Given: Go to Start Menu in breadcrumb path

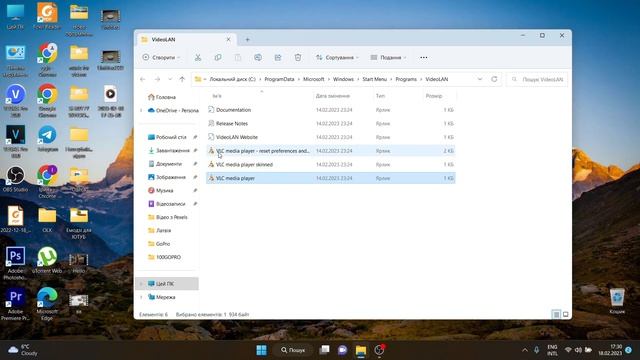Looking at the screenshot, I should [374, 79].
